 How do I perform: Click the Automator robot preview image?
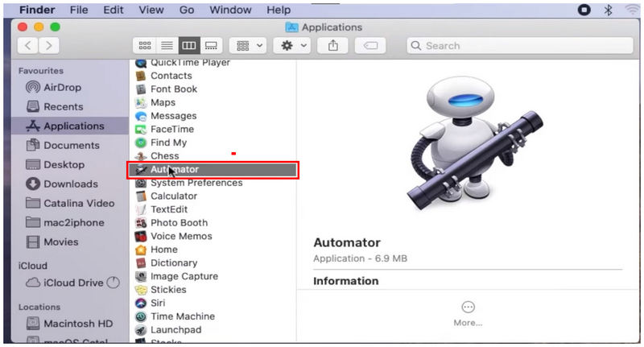[475, 143]
